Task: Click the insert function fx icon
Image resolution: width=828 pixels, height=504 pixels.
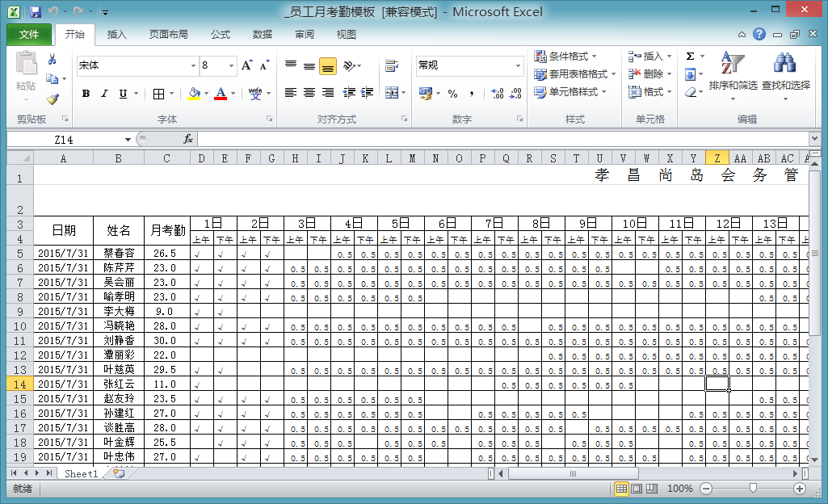Action: coord(188,139)
